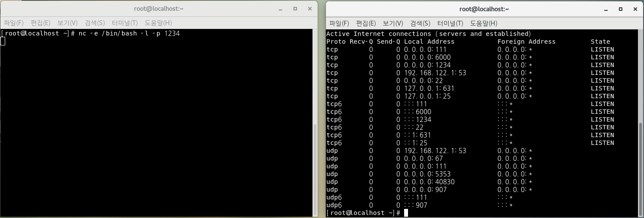This screenshot has width=644, height=218.
Task: Open 도움말(H) menu in left terminal
Action: point(158,22)
